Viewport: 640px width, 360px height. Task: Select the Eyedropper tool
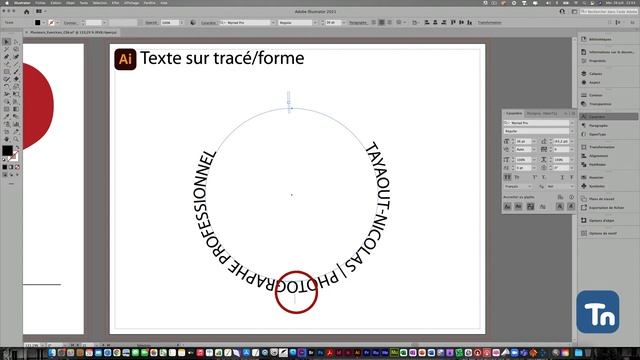pos(7,117)
